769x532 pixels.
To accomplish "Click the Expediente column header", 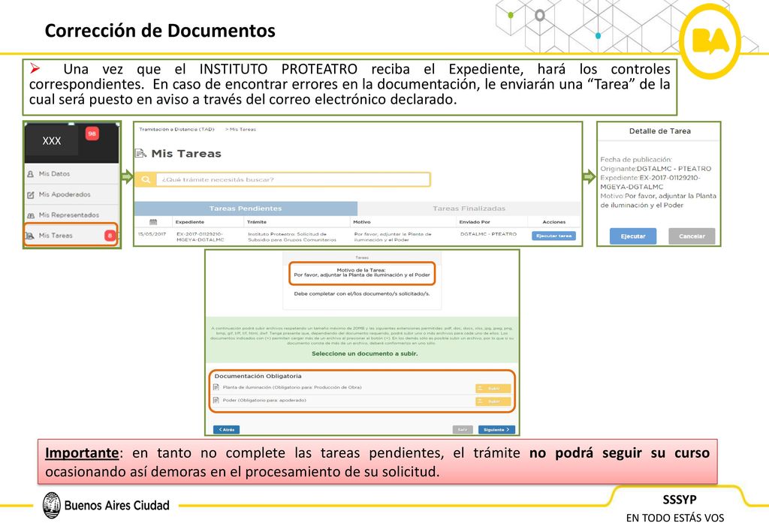I will coord(190,222).
